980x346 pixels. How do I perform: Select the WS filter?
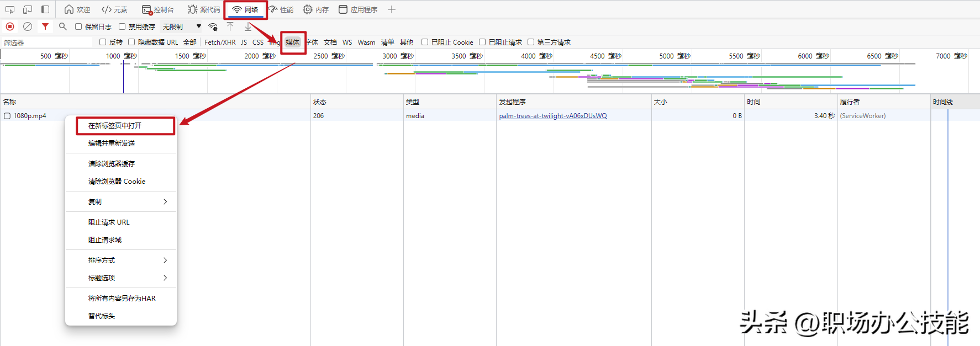[x=347, y=42]
